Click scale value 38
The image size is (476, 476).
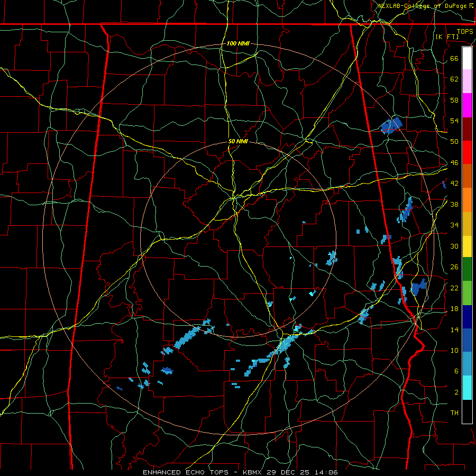coord(454,204)
